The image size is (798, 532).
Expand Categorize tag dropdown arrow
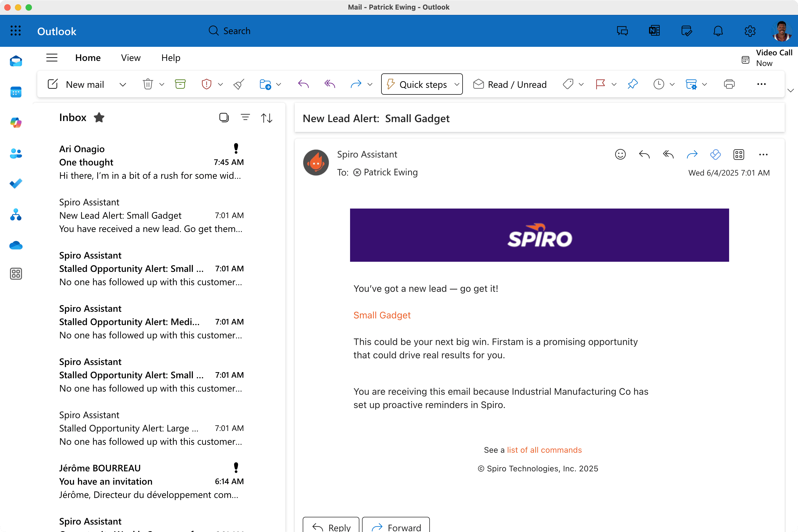(581, 84)
